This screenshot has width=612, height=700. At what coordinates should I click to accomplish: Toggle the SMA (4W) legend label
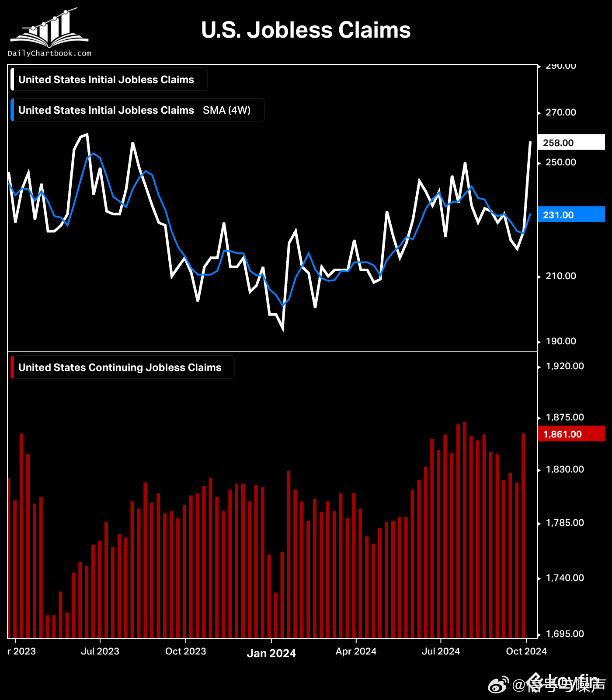pos(226,110)
